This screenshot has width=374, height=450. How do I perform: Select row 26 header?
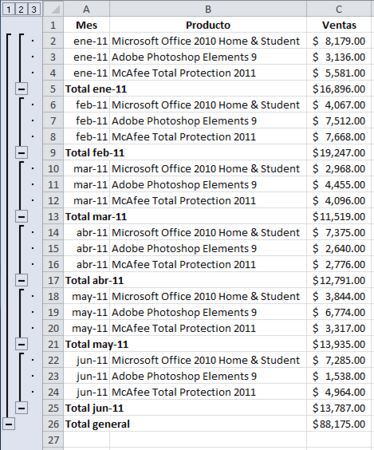53,424
